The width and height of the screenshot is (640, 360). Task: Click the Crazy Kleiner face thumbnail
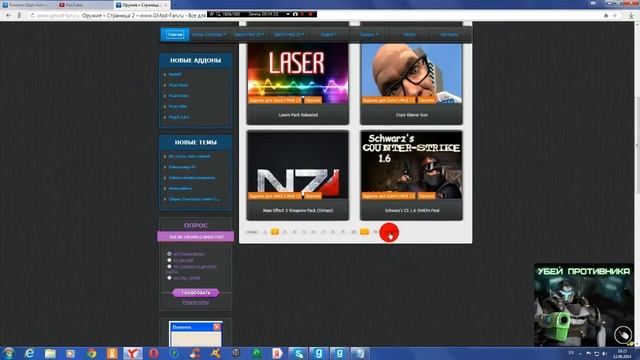click(x=412, y=73)
